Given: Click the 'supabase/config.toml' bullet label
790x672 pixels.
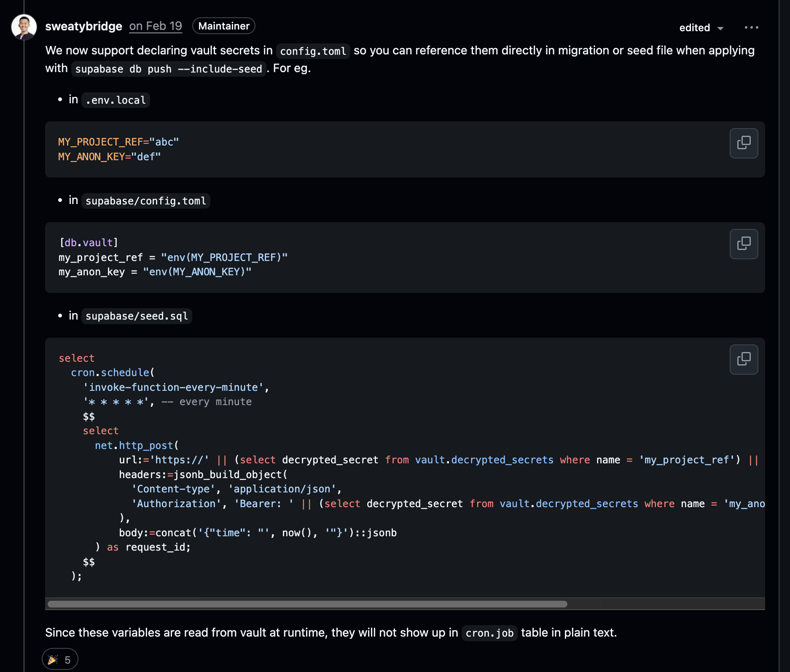Looking at the screenshot, I should [x=145, y=201].
